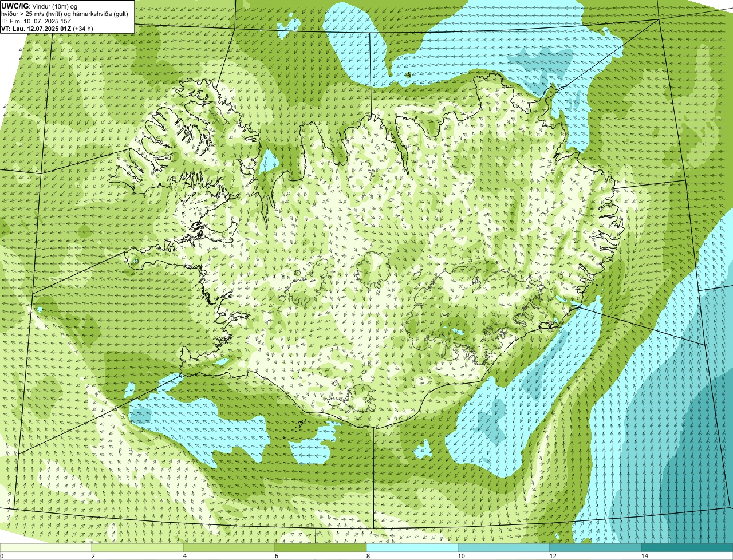Select the 'hviður > 25 m/s' description line

[x=65, y=13]
